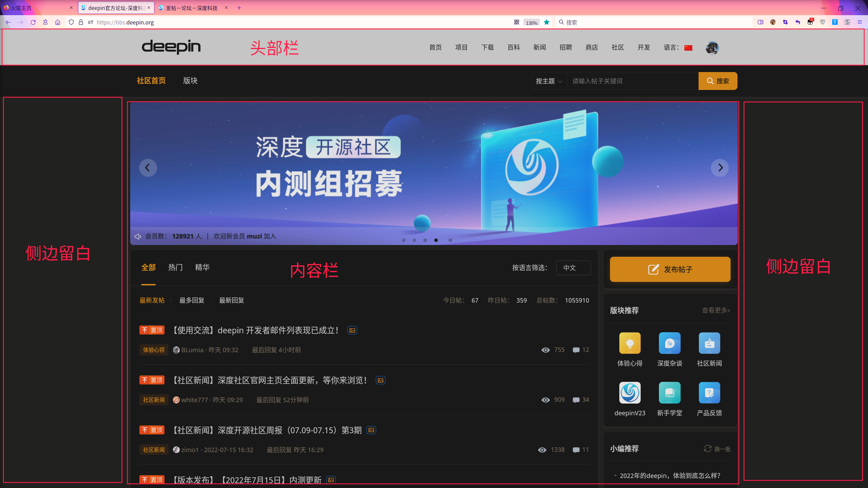Open the 按主题 search filter dropdown
868x488 pixels.
(x=548, y=81)
